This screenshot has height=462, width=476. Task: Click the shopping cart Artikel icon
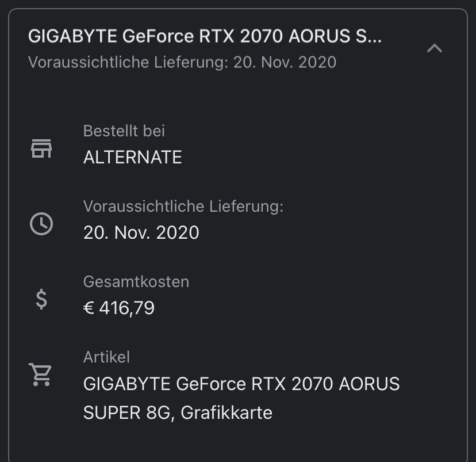(x=41, y=375)
